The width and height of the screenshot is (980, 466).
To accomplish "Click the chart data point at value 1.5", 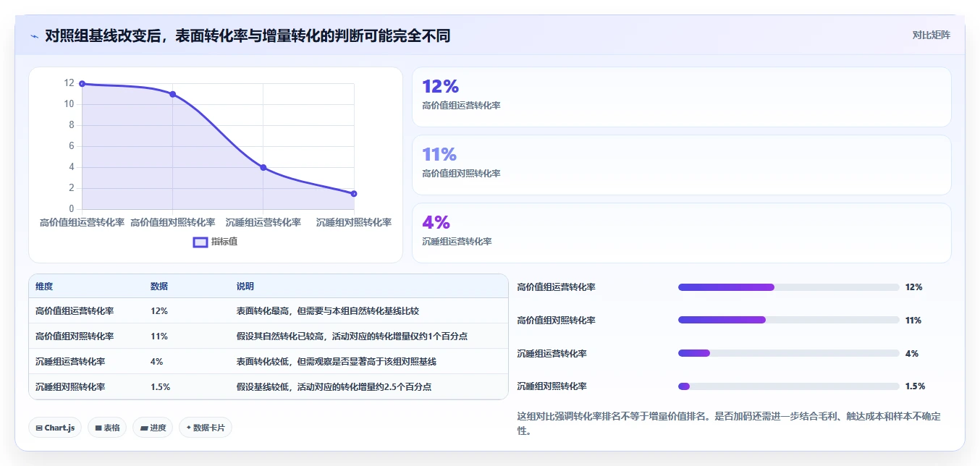I will point(354,194).
